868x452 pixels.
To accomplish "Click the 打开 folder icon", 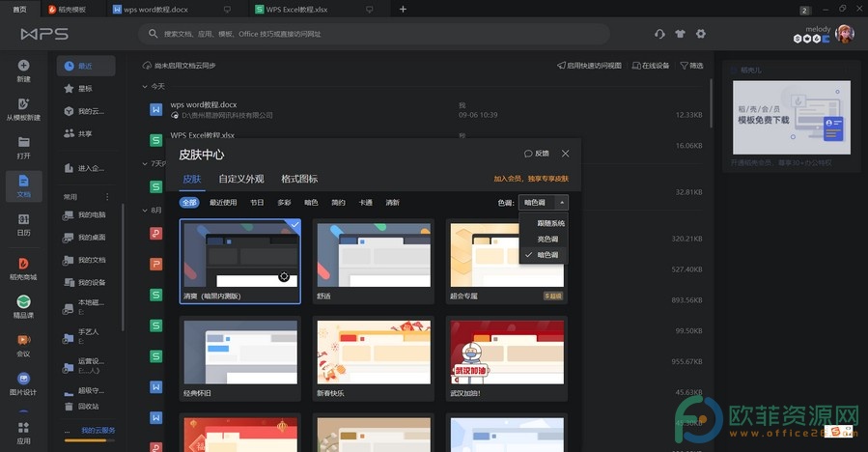I will 23,142.
